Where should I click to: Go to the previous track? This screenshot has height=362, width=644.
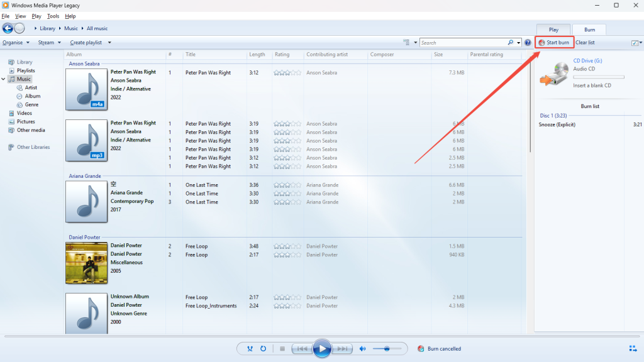[303, 349]
